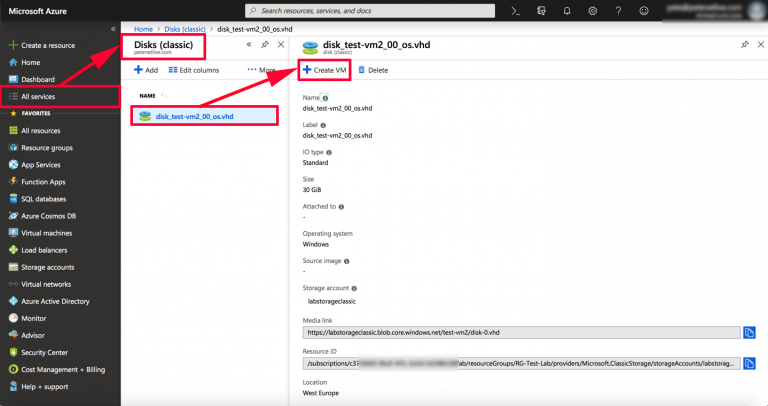This screenshot has width=768, height=406.
Task: Click Edit columns button
Action: point(194,70)
